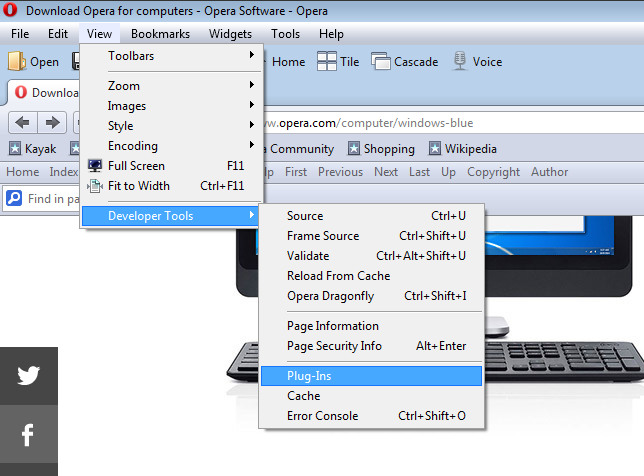Screen dimensions: 644x476
Task: Open a file with the Open folder icon
Action: (x=16, y=61)
